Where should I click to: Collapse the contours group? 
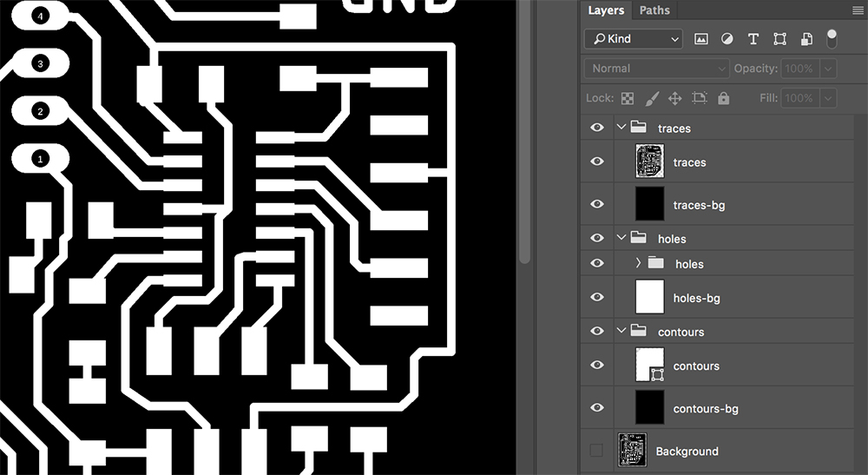point(621,331)
